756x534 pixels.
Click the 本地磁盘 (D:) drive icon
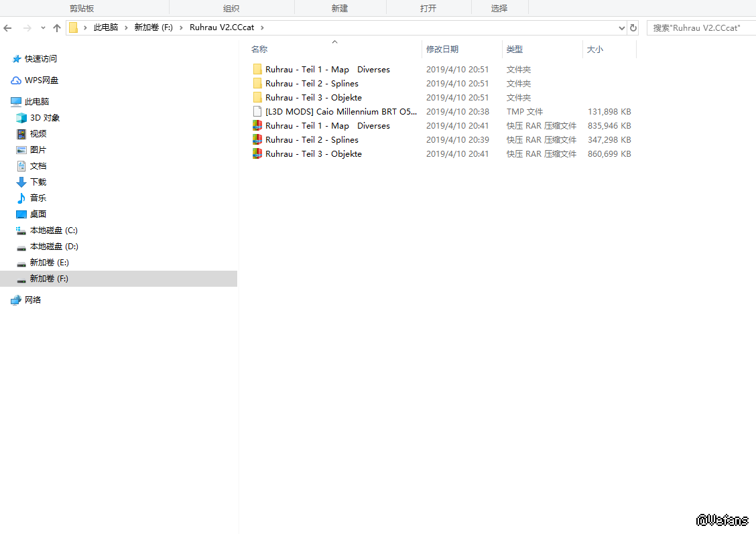pyautogui.click(x=21, y=248)
